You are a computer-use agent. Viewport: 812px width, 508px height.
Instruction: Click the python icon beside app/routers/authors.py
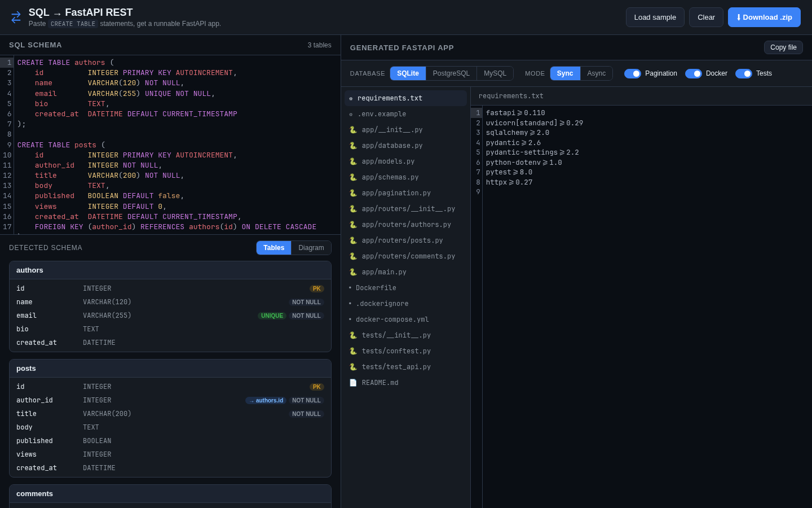pyautogui.click(x=353, y=225)
